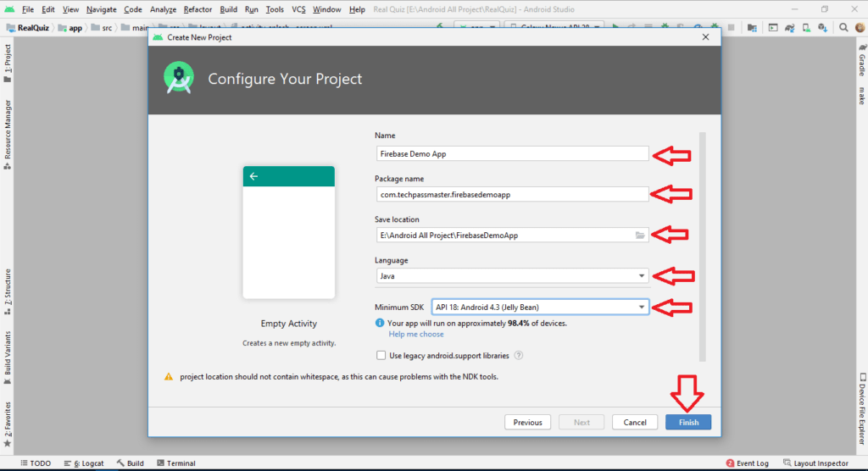The width and height of the screenshot is (868, 471).
Task: Close the Create New Project dialog
Action: point(705,37)
